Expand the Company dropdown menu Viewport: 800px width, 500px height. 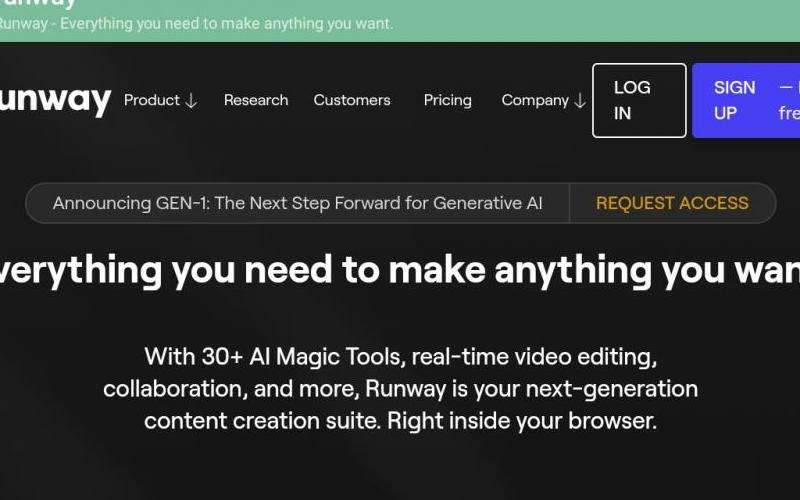(x=543, y=100)
